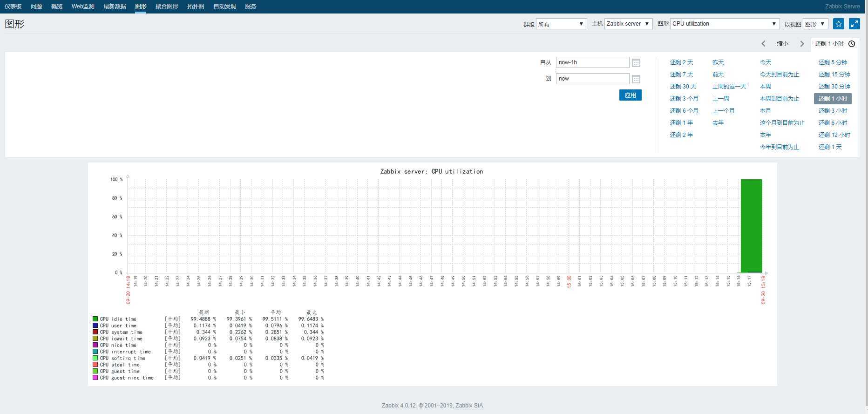Select the 这个月到目前为止 range
Screen dimensions: 868x414
pyautogui.click(x=782, y=123)
